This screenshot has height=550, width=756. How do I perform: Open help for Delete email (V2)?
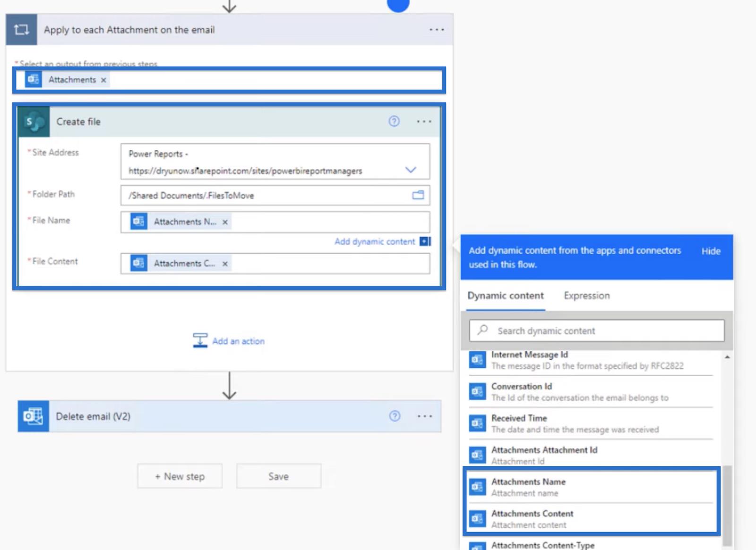click(395, 416)
